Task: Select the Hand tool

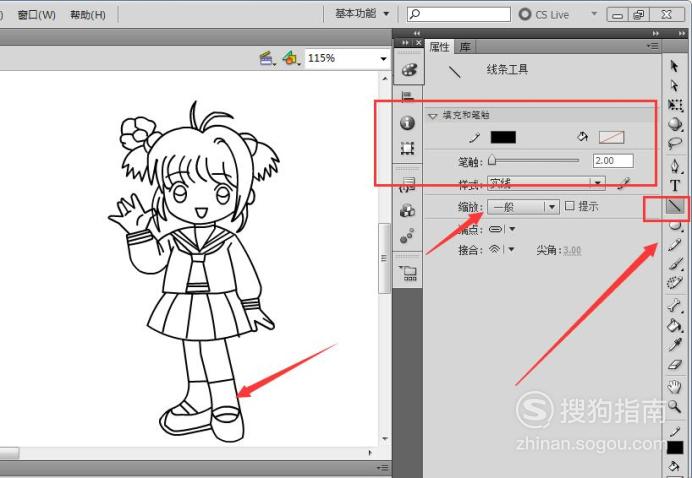Action: [674, 387]
